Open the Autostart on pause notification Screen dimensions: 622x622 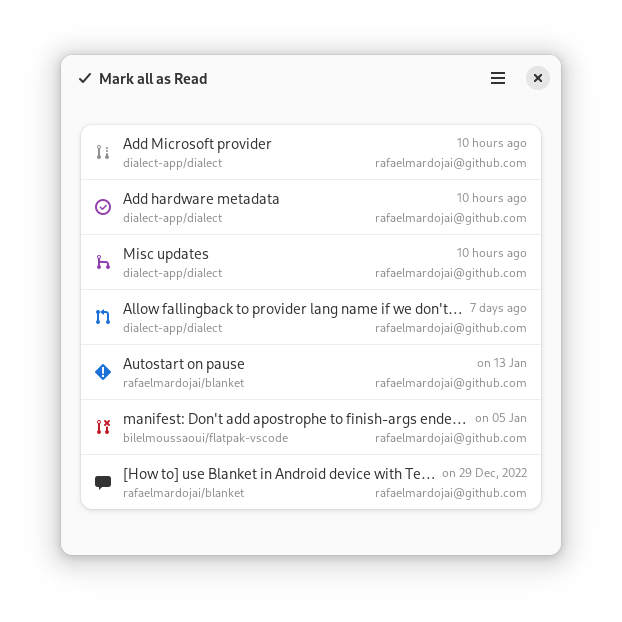[x=311, y=372]
